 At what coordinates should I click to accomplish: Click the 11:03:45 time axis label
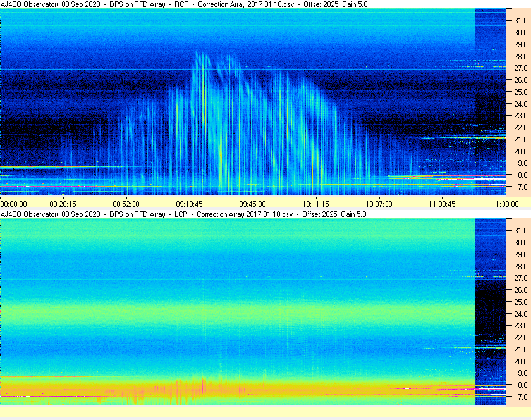[442, 204]
